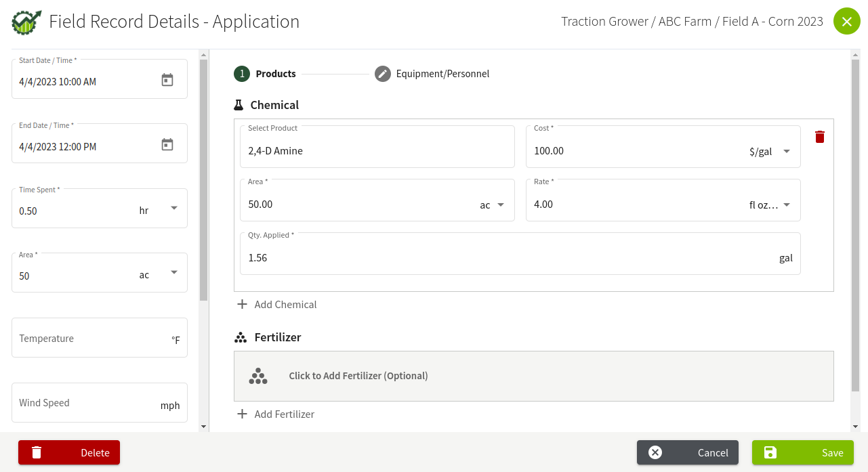Click the Cancel button
868x472 pixels.
tap(688, 452)
